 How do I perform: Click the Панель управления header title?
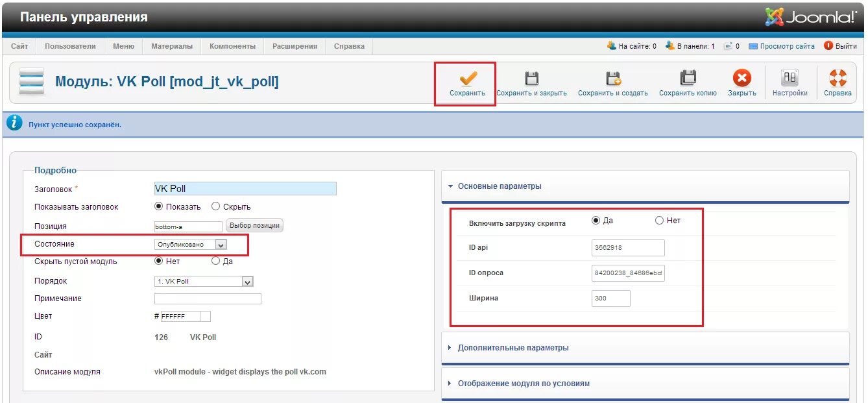coord(84,17)
